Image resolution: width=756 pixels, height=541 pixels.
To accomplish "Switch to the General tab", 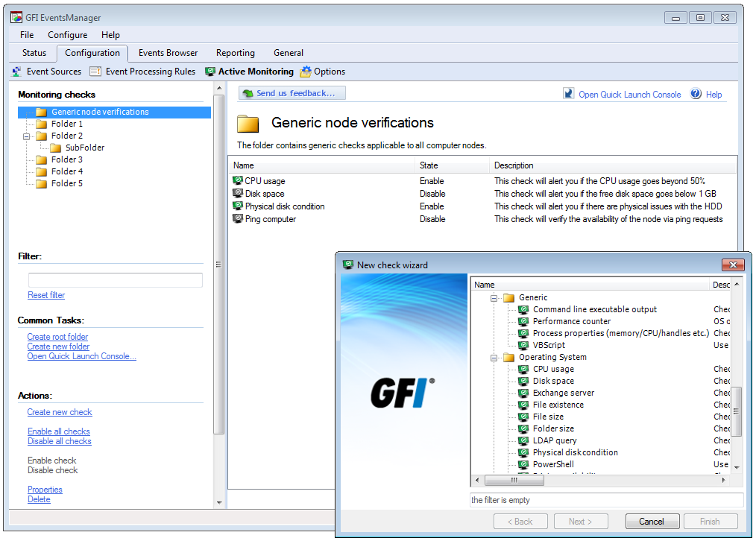I will point(289,53).
